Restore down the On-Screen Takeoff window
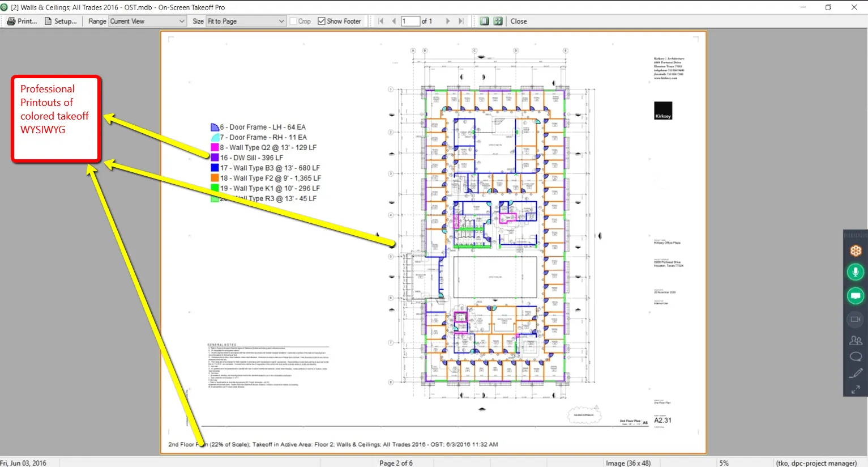 828,7
